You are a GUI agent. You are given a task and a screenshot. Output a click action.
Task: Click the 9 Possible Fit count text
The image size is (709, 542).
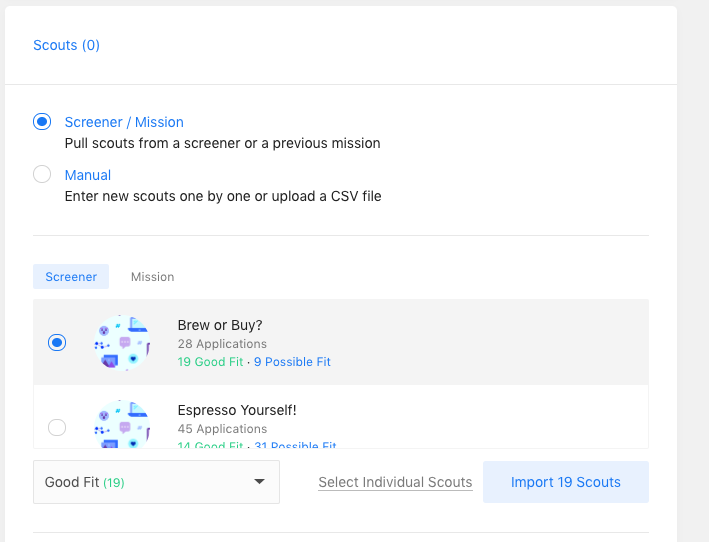pos(292,362)
